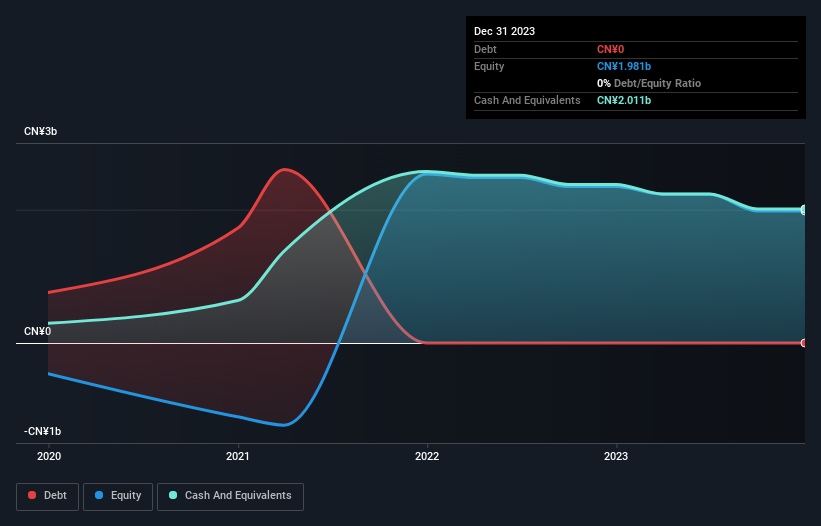The width and height of the screenshot is (821, 526).
Task: Click the CN¥3b y-axis label
Action: coord(40,131)
